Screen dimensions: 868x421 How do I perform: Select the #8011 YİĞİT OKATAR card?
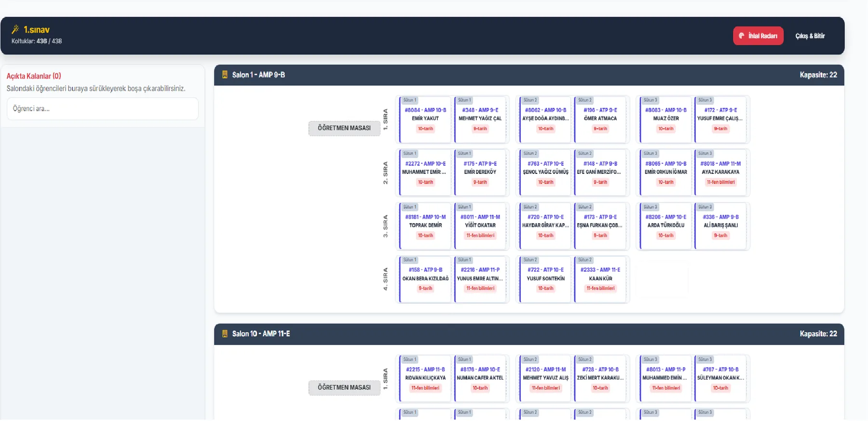[x=480, y=226]
